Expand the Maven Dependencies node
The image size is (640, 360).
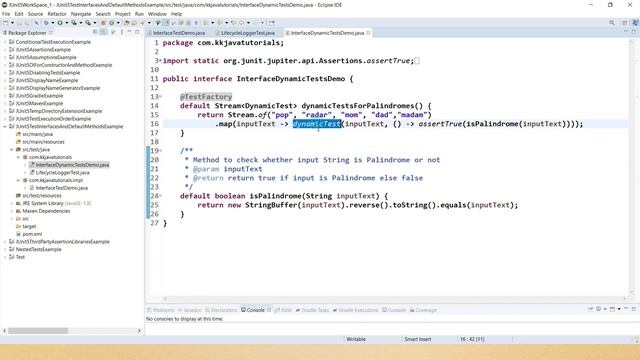click(12, 211)
